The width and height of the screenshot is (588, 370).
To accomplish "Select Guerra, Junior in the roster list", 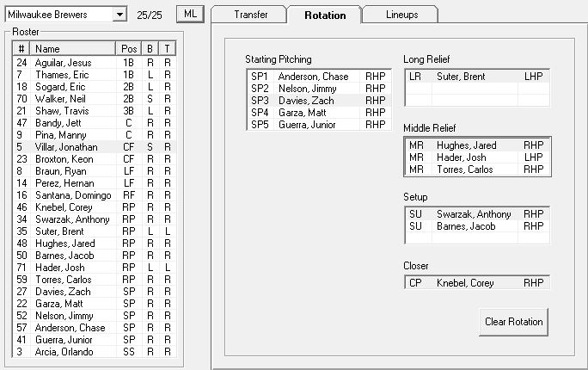I will pyautogui.click(x=95, y=340).
